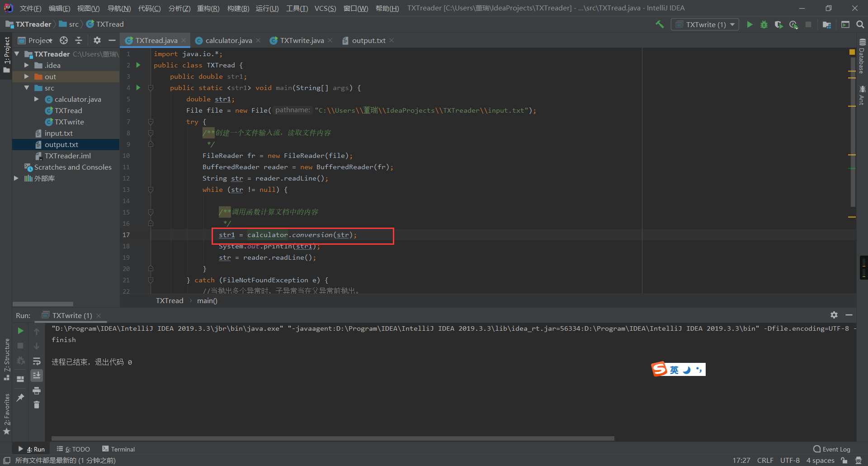Run TXTwrite with the green play icon
The image size is (868, 466).
[x=750, y=24]
